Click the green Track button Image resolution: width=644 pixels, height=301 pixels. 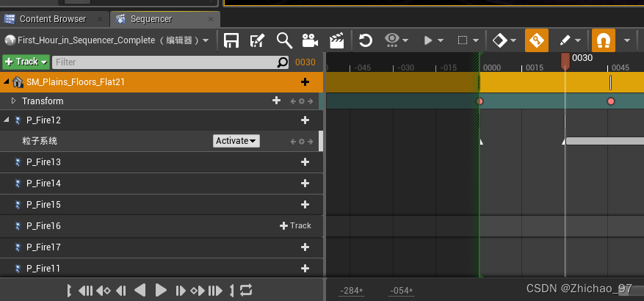coord(26,62)
